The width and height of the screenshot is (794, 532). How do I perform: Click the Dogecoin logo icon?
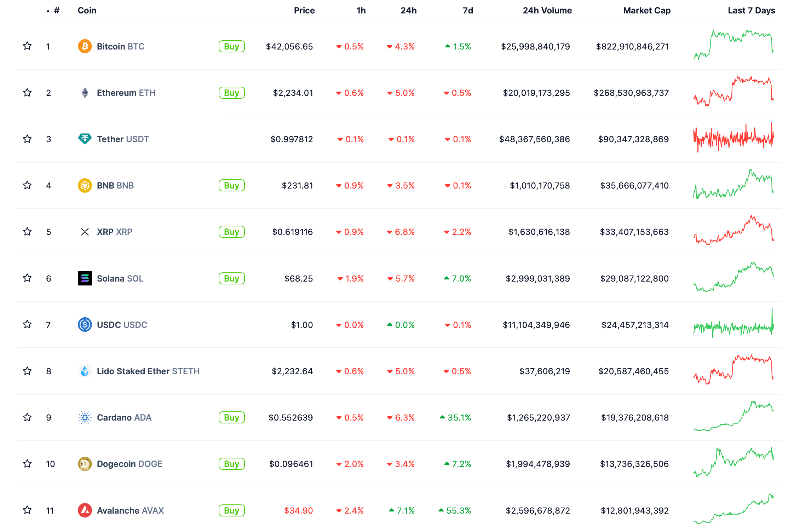[85, 464]
